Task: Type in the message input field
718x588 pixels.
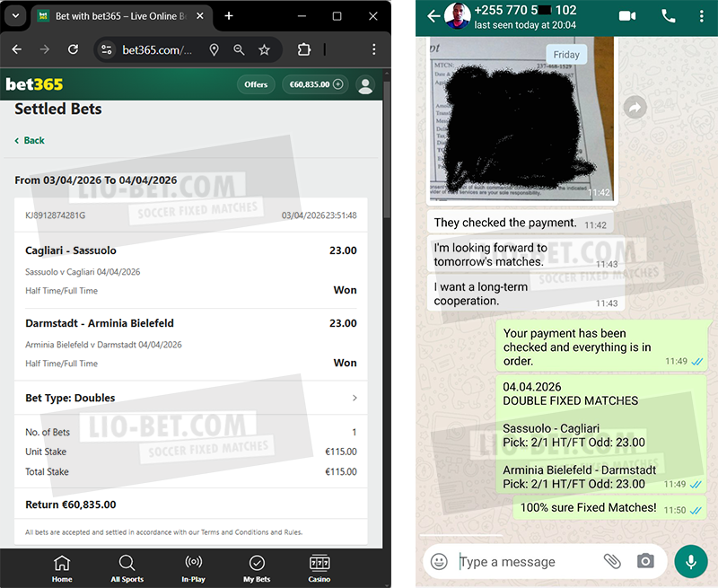Action: click(525, 562)
